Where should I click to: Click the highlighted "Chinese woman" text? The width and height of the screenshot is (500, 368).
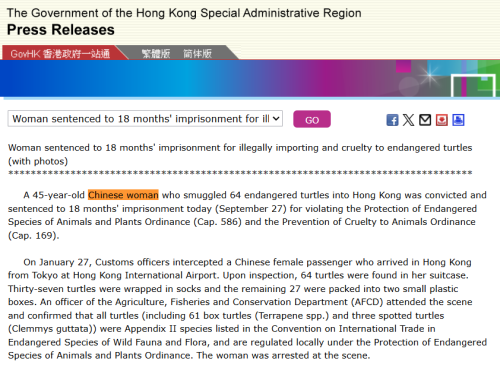click(123, 195)
